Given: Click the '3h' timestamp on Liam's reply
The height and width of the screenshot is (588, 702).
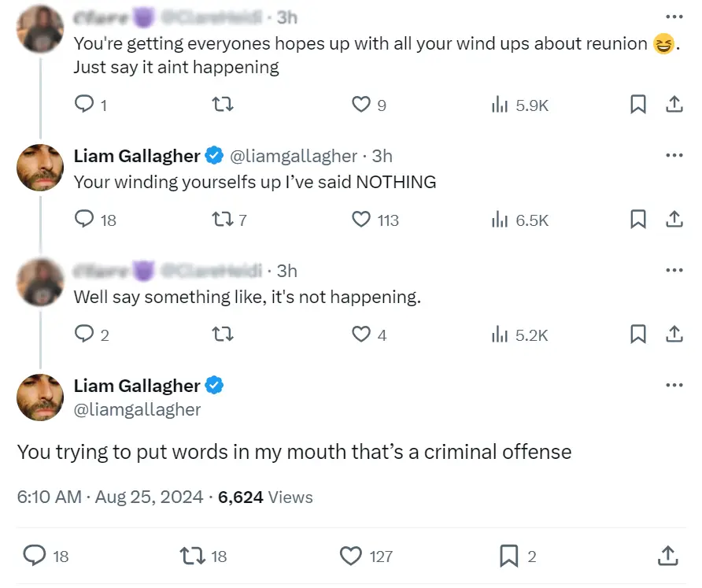Looking at the screenshot, I should pyautogui.click(x=379, y=156).
